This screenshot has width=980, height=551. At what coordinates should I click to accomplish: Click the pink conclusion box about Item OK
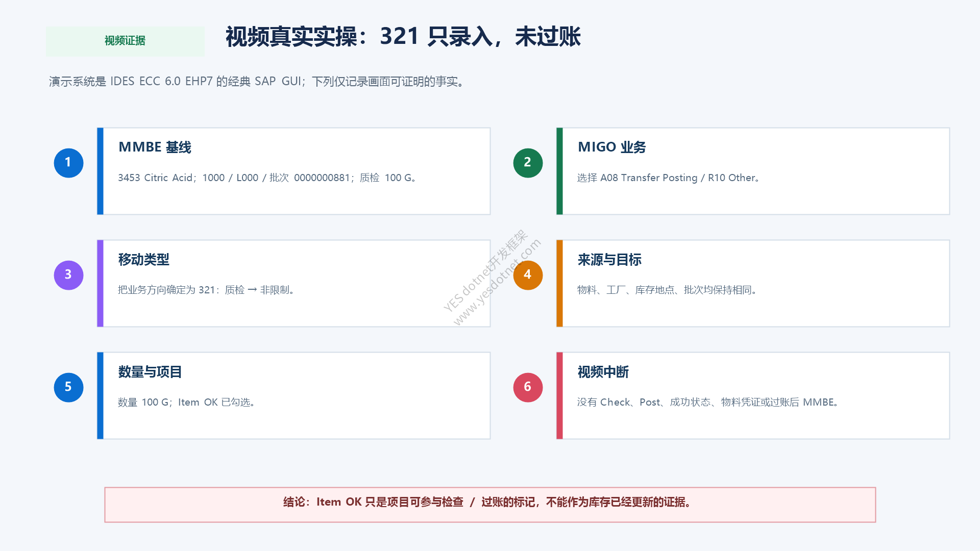pos(490,505)
